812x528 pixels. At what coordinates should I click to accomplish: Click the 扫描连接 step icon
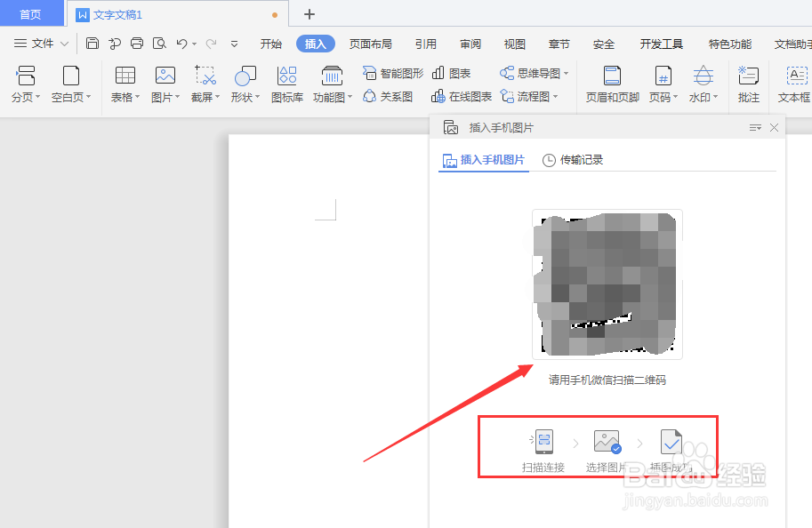click(x=543, y=442)
